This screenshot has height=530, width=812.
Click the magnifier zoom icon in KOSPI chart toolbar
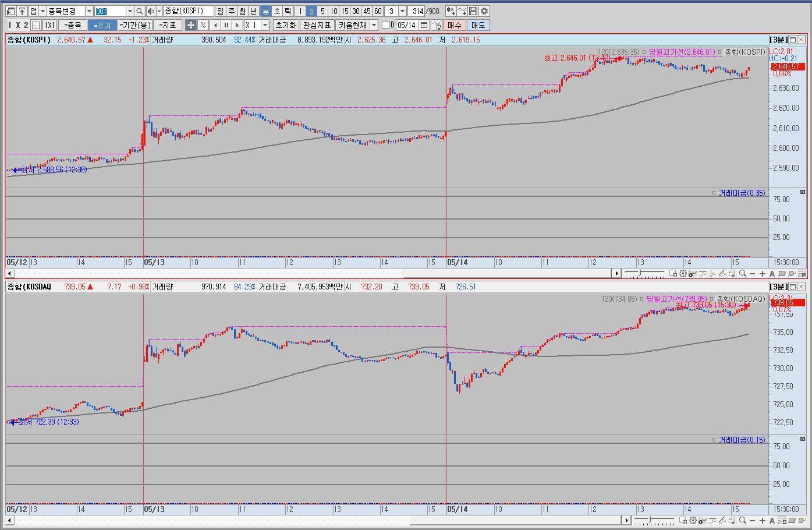tap(743, 273)
